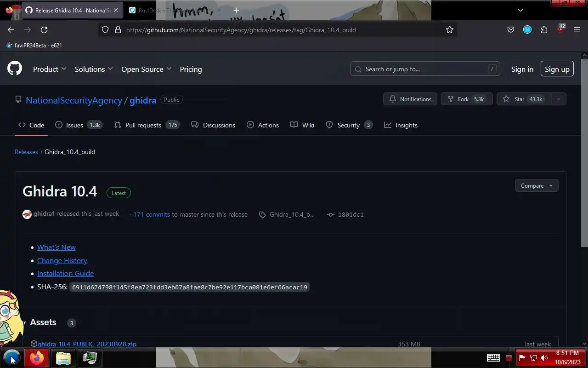Open the on-screen keyboard tray icon
This screenshot has width=588, height=368.
pos(493,358)
